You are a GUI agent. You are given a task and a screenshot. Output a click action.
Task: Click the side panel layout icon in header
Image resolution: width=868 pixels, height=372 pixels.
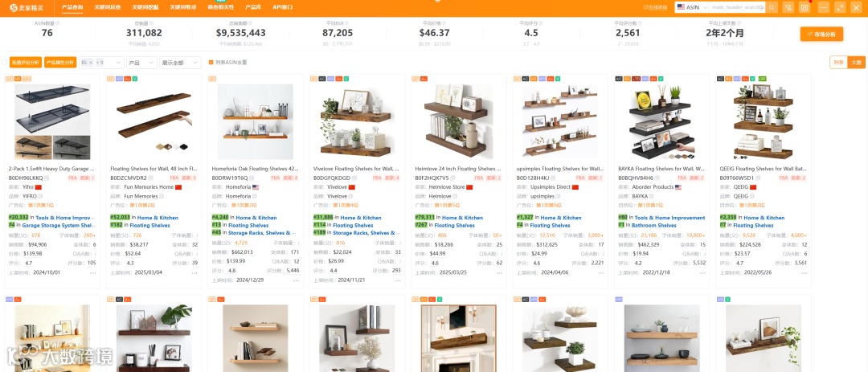pyautogui.click(x=805, y=7)
